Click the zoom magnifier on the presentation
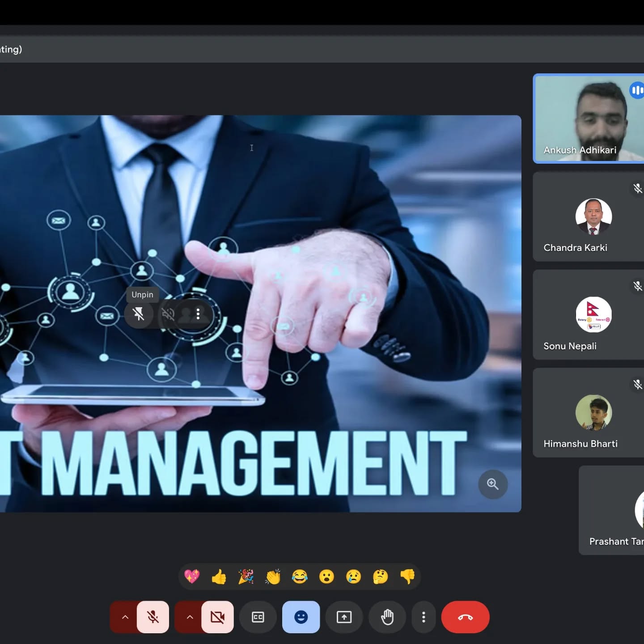The image size is (644, 644). (492, 484)
